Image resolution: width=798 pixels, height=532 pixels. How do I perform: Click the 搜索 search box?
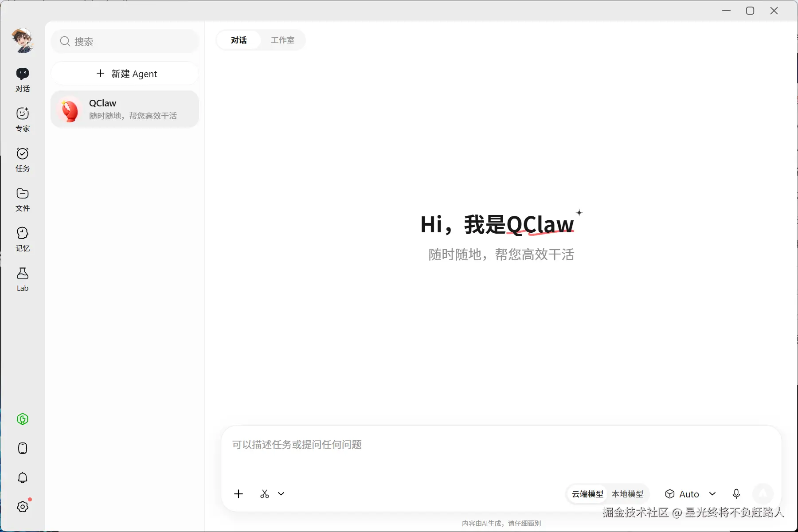point(125,41)
